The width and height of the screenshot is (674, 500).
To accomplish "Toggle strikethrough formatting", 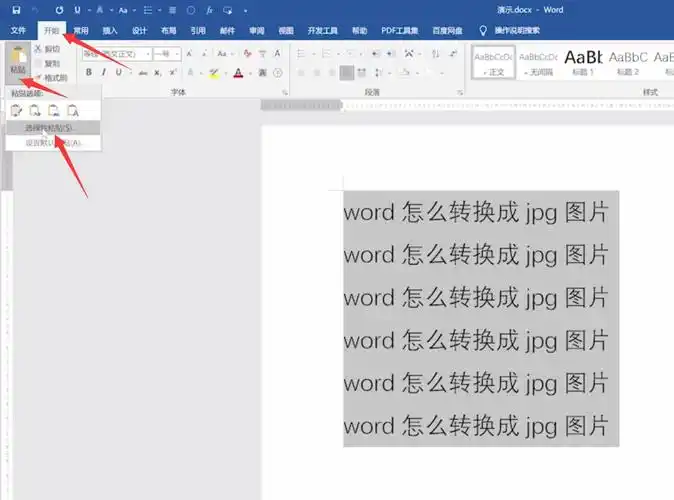I will (x=143, y=73).
